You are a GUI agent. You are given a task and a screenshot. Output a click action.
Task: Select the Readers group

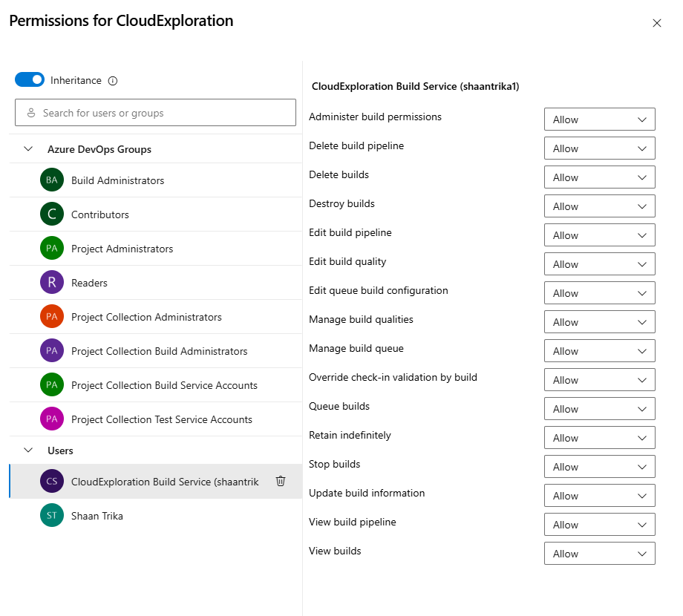(x=156, y=283)
